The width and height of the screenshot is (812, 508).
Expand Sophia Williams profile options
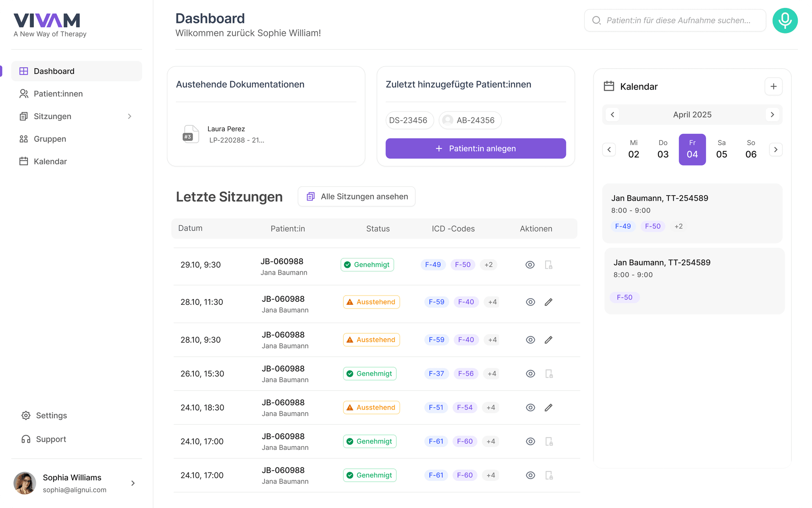tap(133, 483)
